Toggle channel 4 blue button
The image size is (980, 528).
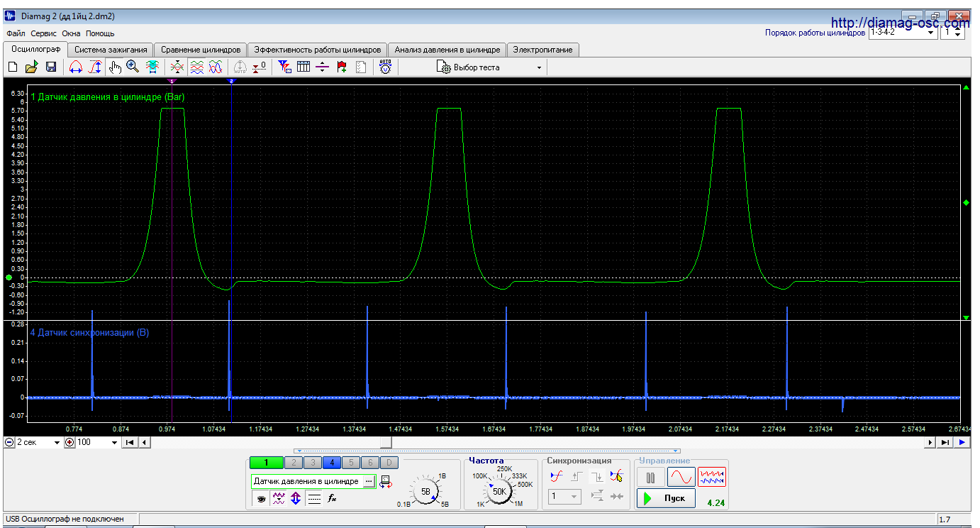[331, 463]
